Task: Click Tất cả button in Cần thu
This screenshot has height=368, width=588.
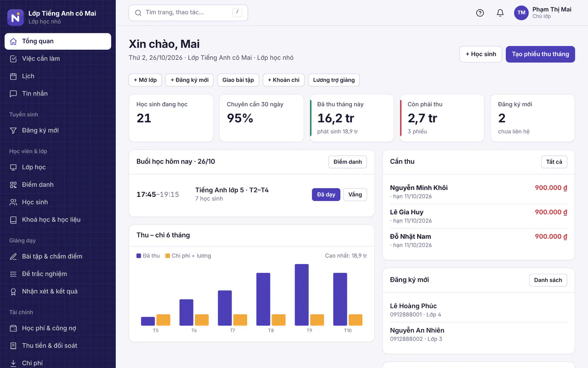Action: pos(554,162)
